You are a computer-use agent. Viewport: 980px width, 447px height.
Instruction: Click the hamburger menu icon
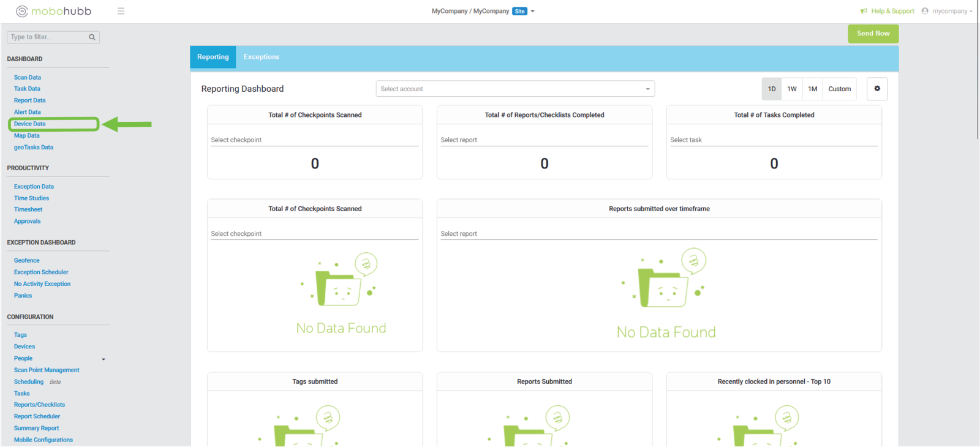(x=121, y=11)
